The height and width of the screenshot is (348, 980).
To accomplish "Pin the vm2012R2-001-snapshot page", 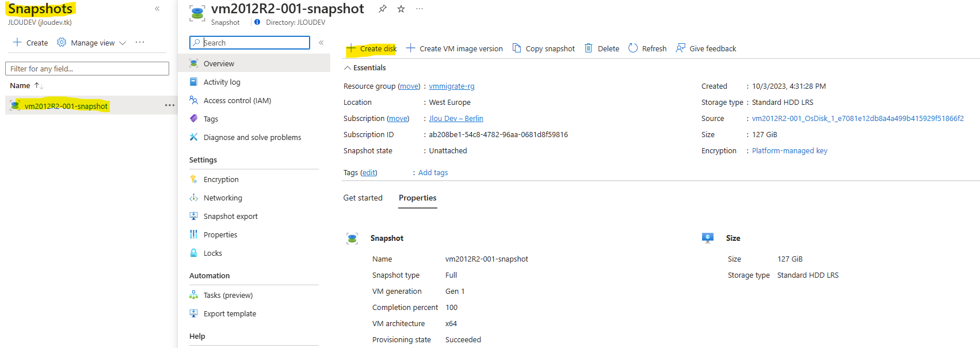I will [x=382, y=9].
